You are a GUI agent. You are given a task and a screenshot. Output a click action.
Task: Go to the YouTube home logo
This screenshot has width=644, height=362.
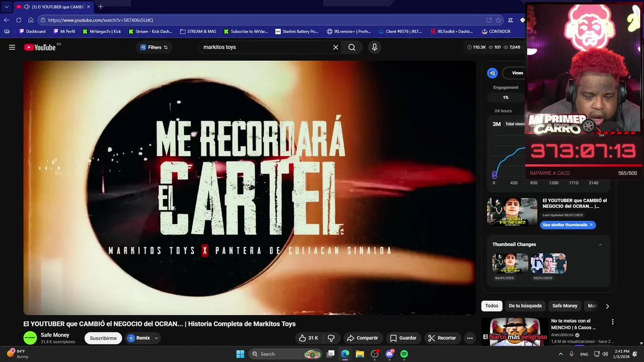click(40, 47)
